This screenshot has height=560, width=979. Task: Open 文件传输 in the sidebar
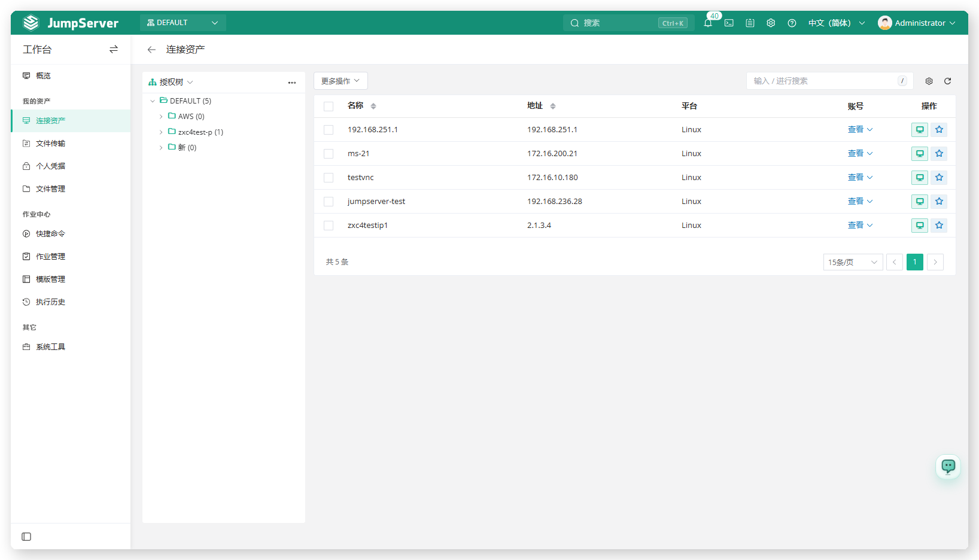[71, 144]
